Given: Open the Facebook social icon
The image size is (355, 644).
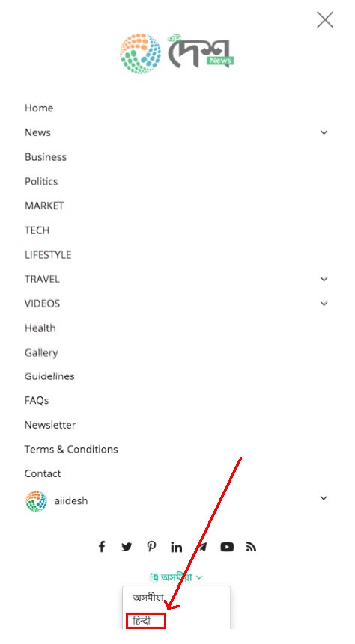Looking at the screenshot, I should point(102,547).
